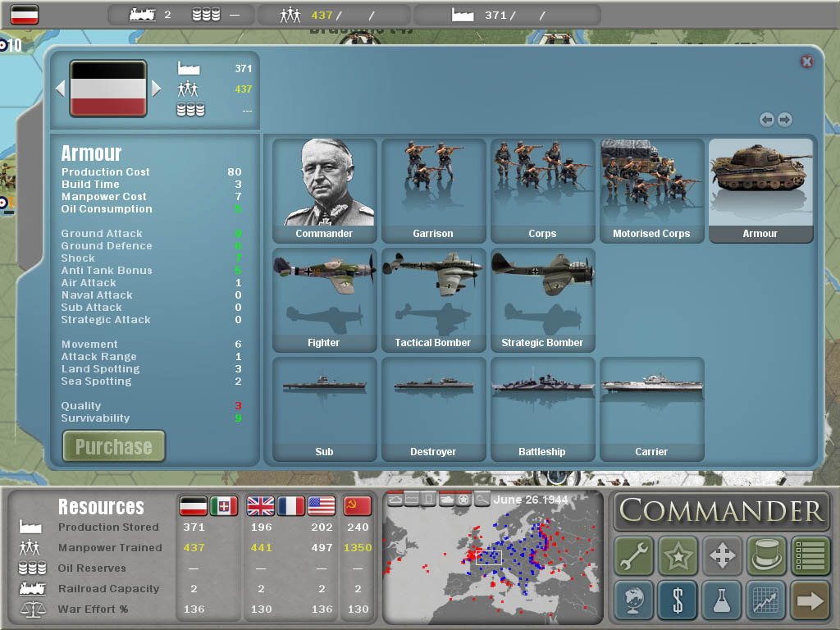Viewport: 840px width, 630px height.
Task: Toggle the factory minimap filter
Action: coord(412,500)
